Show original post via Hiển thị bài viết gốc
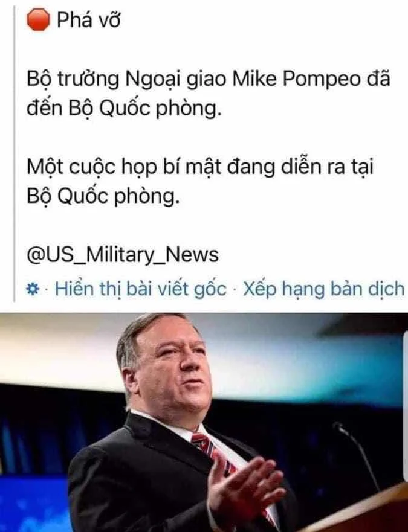 point(141,289)
